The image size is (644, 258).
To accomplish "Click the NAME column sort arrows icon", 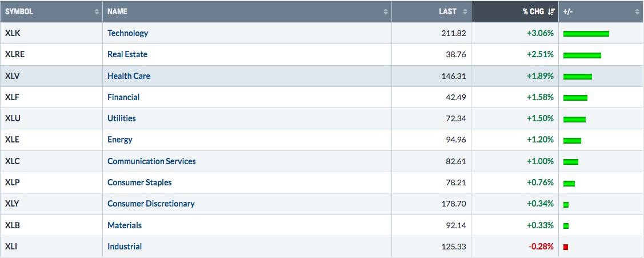I will coord(386,11).
